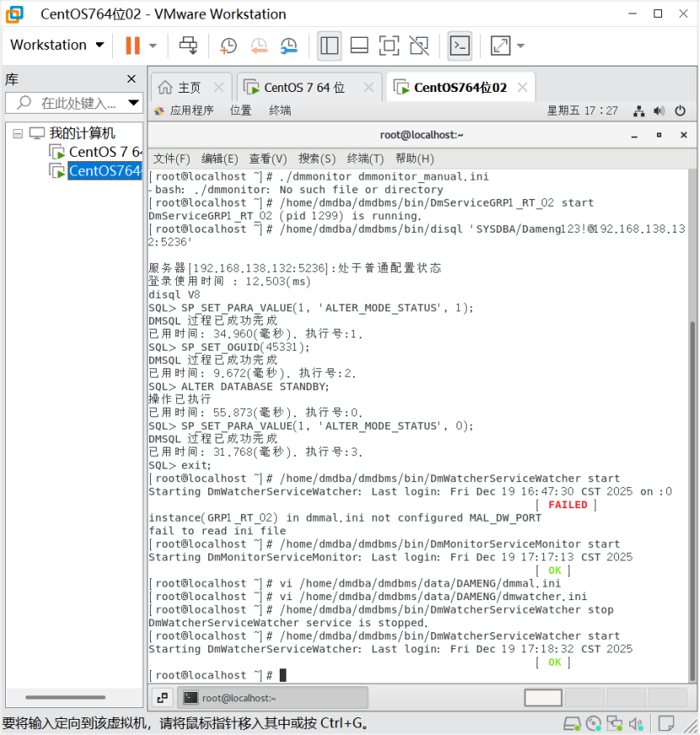The image size is (700, 735).
Task: Click the red FAILED status text
Action: (568, 504)
